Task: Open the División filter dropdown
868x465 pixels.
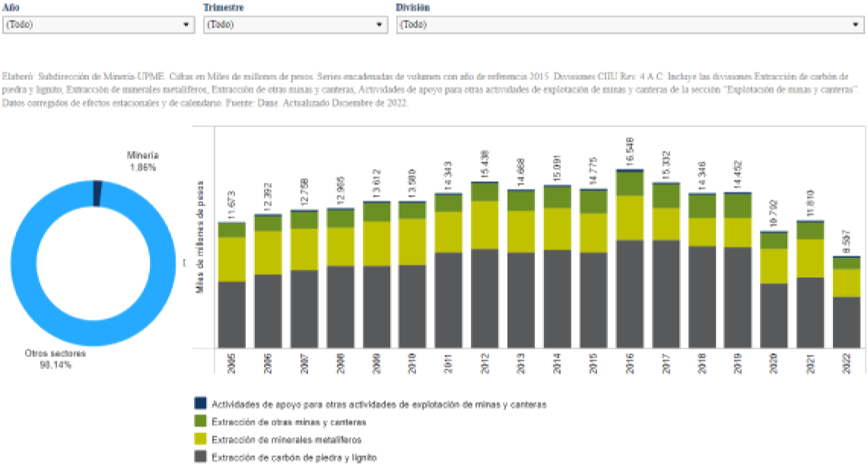Action: [x=629, y=24]
